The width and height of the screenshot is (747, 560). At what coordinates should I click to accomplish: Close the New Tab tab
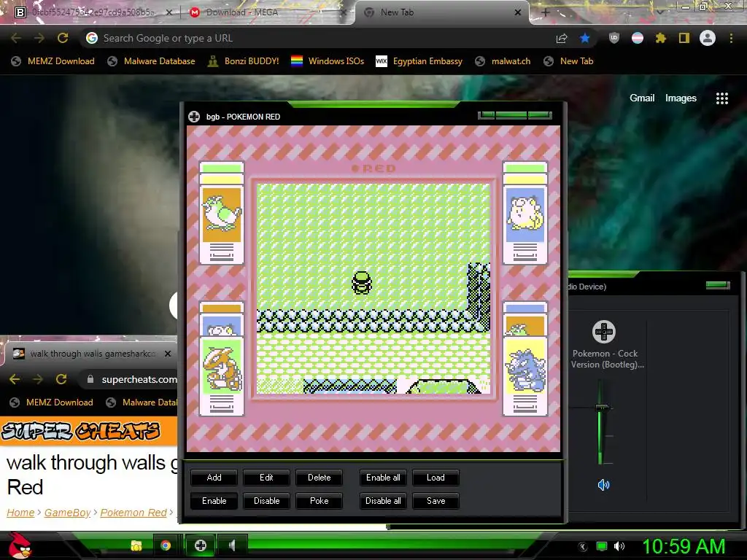[518, 12]
